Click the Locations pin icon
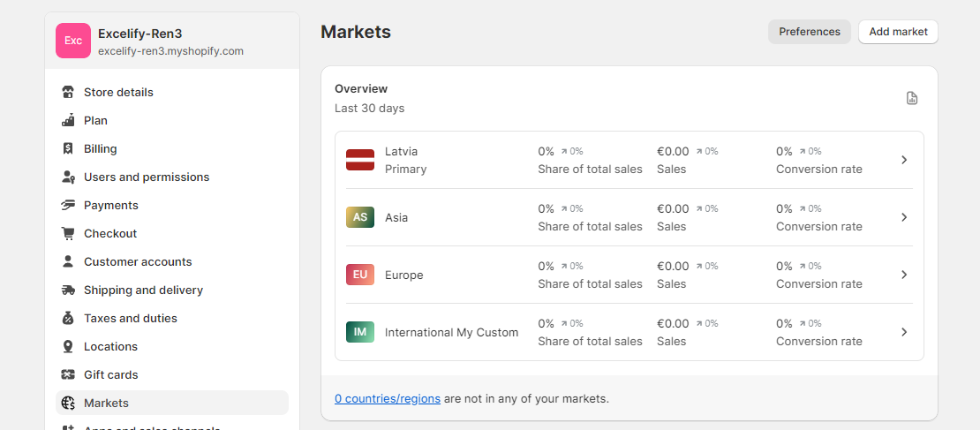980x430 pixels. click(x=68, y=347)
